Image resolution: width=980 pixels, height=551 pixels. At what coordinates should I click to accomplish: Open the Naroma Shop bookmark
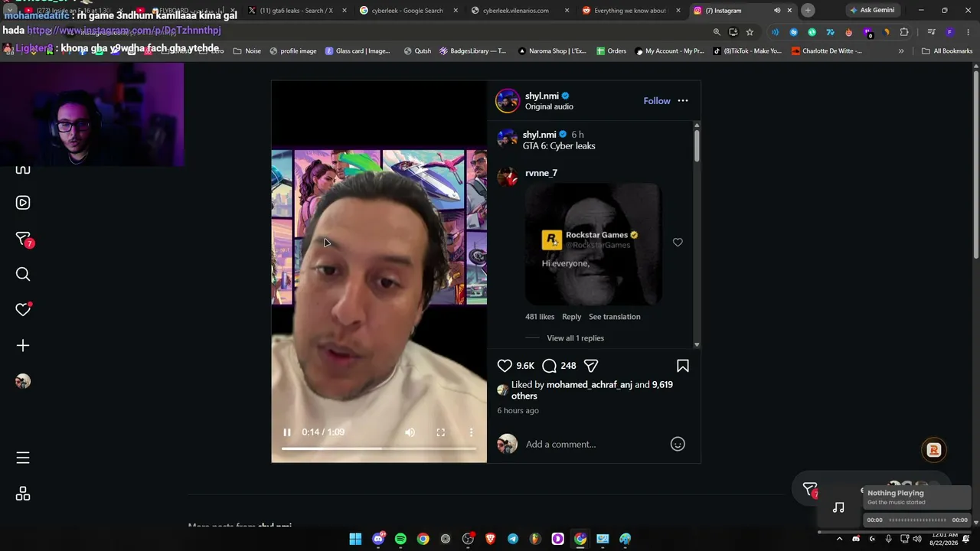coord(552,51)
